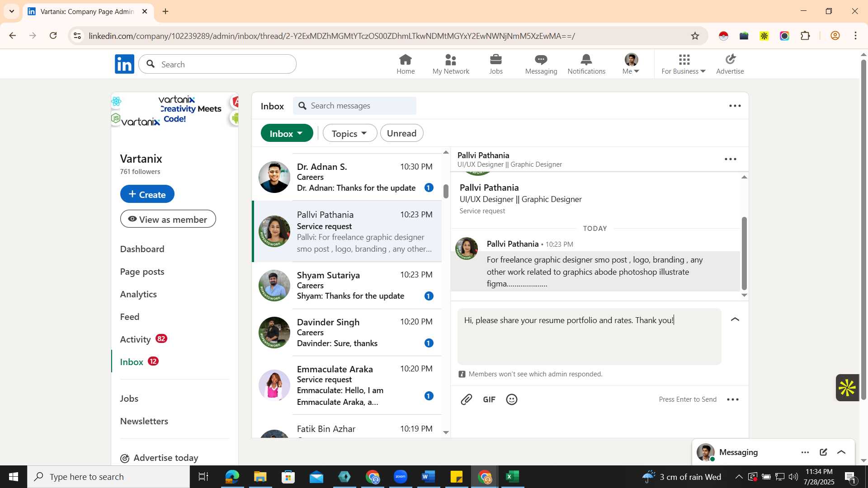Expand the Me profile menu

coord(631,64)
